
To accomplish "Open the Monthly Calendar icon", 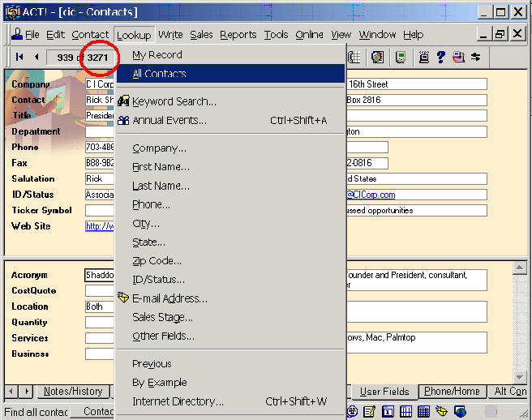I will (x=423, y=412).
